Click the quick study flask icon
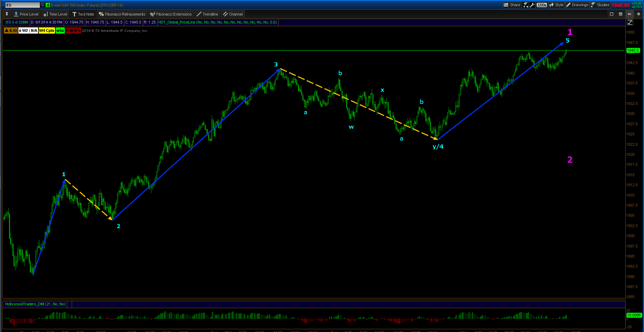Screen dimensions: 644x332 526,5
